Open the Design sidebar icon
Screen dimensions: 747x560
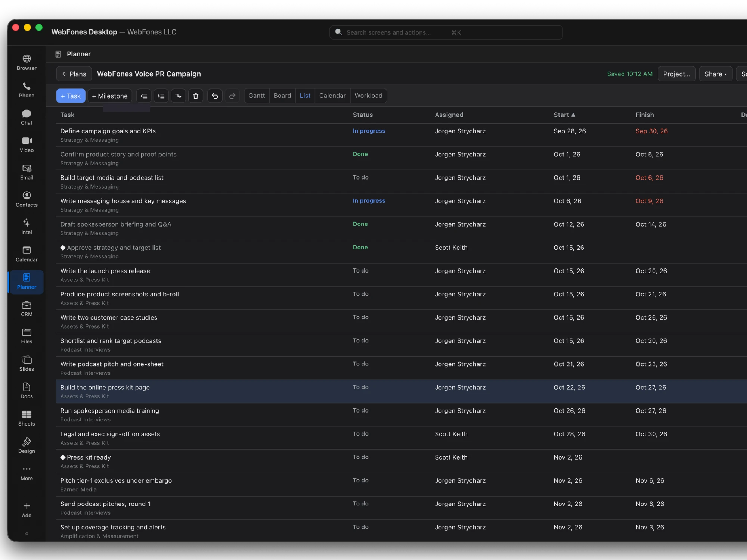point(27,446)
